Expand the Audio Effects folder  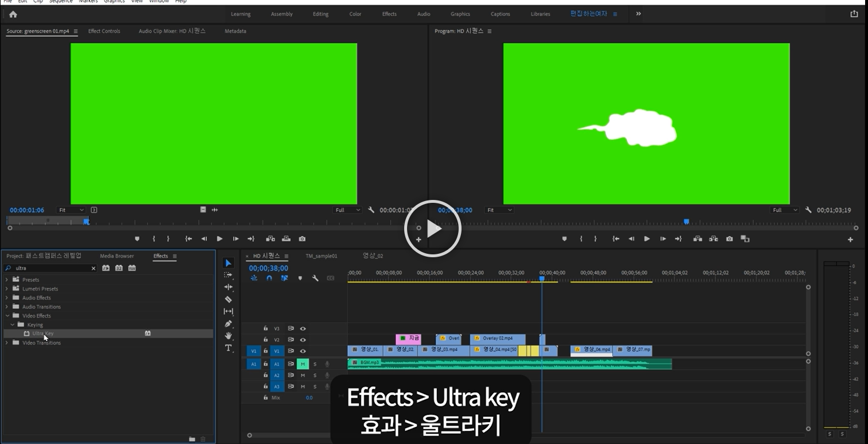(7, 298)
